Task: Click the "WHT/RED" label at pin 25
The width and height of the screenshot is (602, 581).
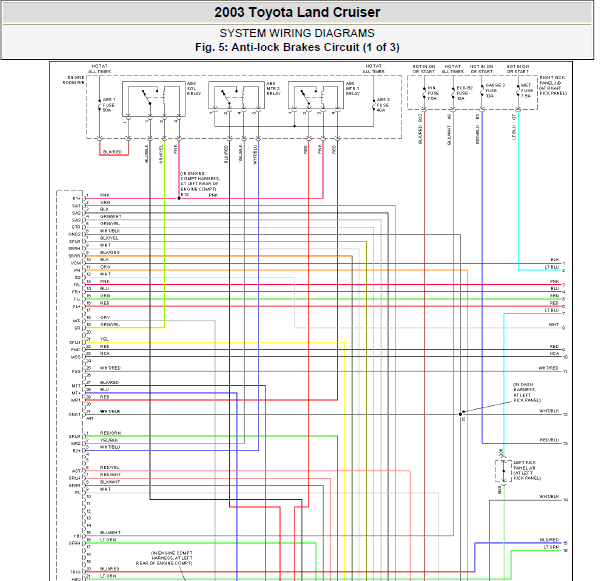Action: [x=110, y=368]
